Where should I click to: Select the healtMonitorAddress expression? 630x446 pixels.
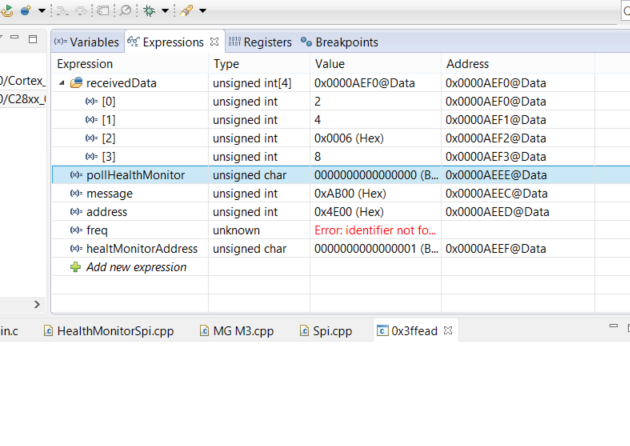point(142,249)
